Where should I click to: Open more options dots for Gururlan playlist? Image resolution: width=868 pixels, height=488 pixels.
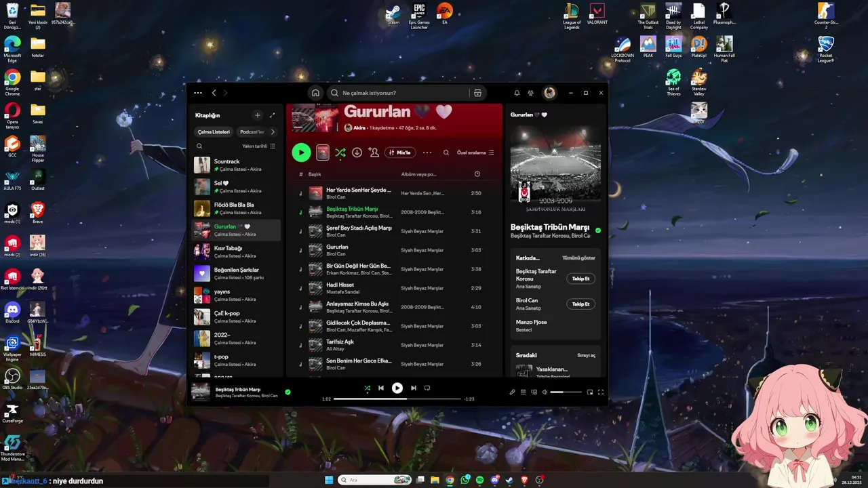427,152
